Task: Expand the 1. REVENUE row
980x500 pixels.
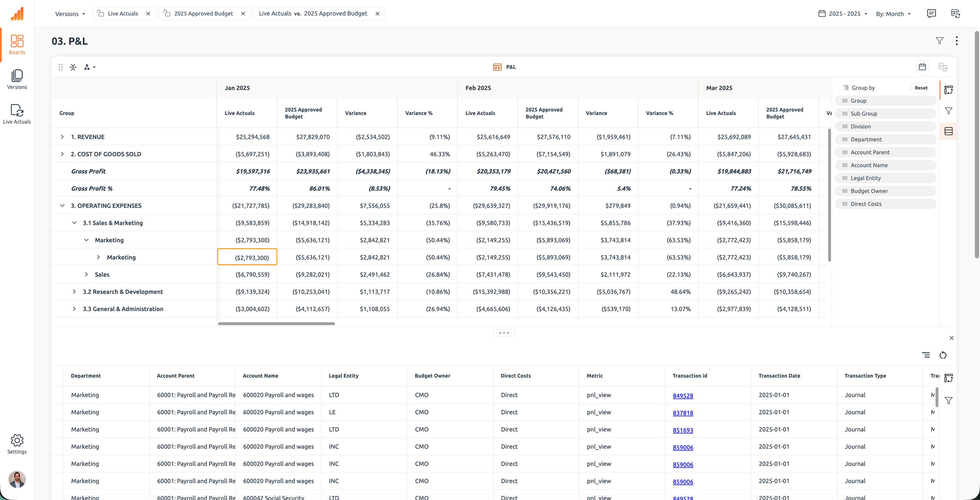Action: (62, 136)
